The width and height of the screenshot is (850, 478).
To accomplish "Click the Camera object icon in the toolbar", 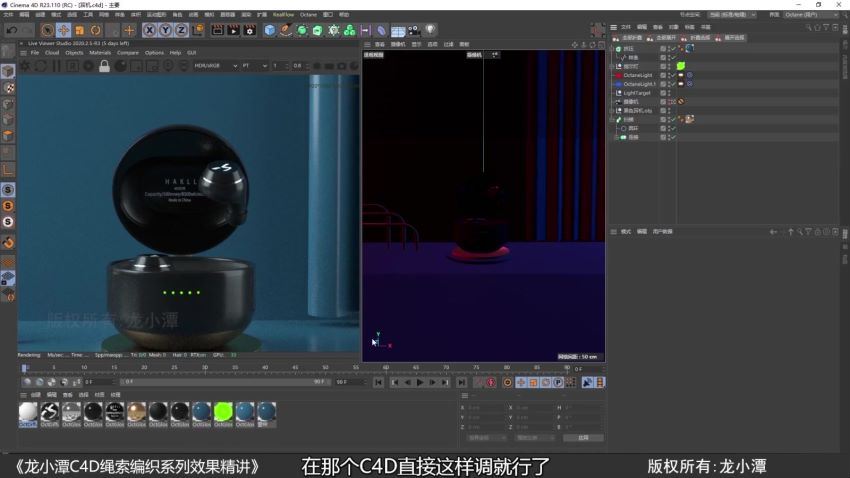I will point(414,30).
